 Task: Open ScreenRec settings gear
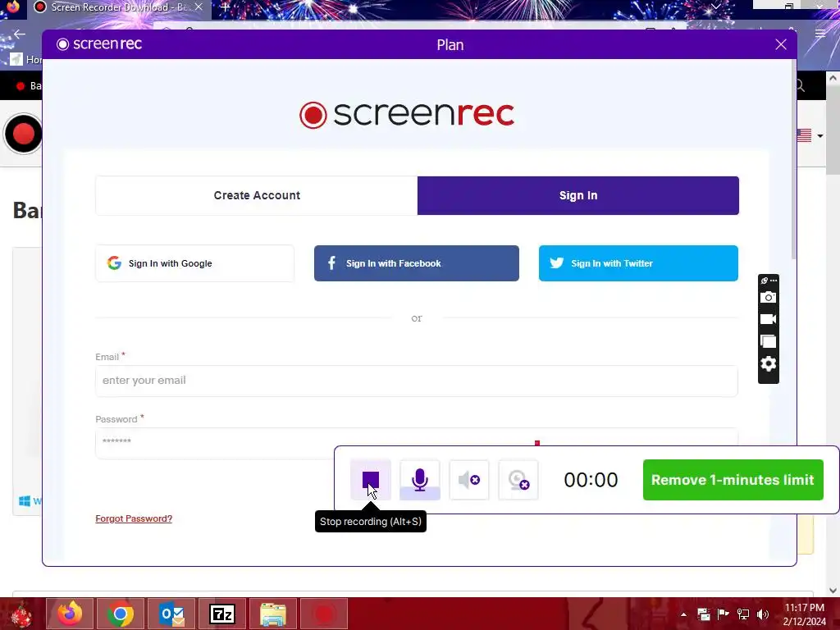point(768,363)
